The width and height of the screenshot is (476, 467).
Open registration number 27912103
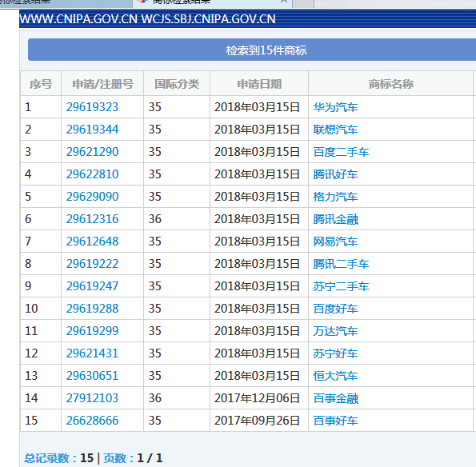pos(92,398)
